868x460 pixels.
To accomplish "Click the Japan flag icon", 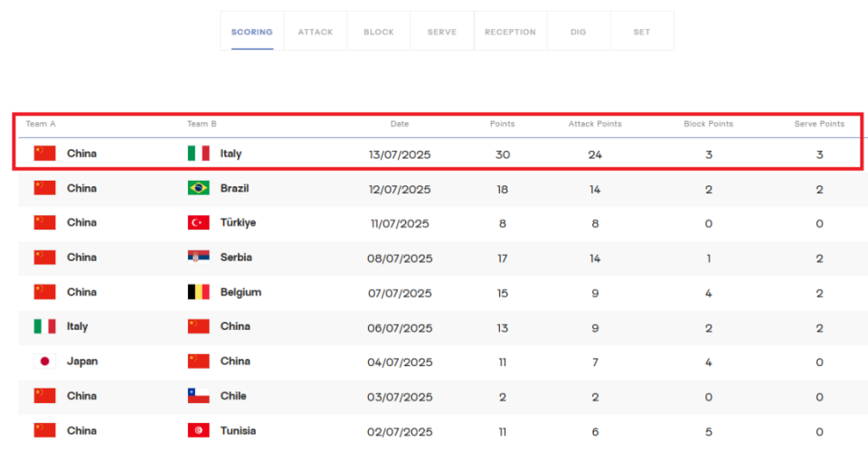I will click(45, 361).
